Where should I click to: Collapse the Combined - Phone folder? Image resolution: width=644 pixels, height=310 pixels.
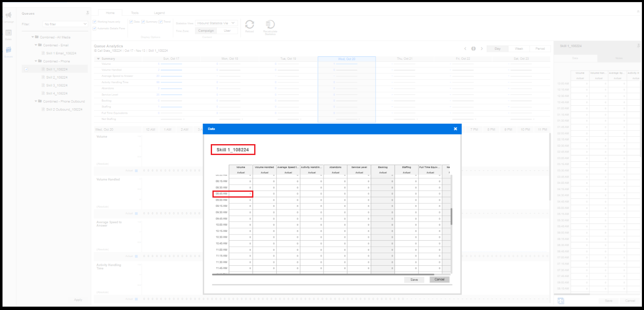point(36,61)
